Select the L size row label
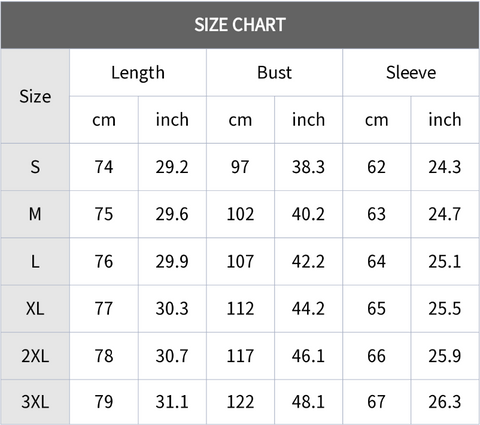The width and height of the screenshot is (480, 425). pyautogui.click(x=35, y=261)
